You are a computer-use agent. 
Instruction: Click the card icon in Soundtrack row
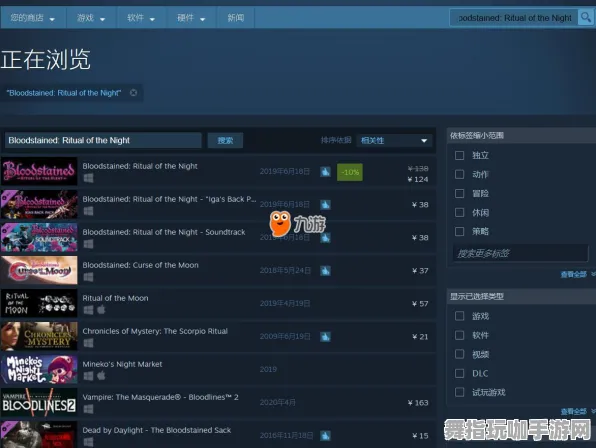pos(325,238)
